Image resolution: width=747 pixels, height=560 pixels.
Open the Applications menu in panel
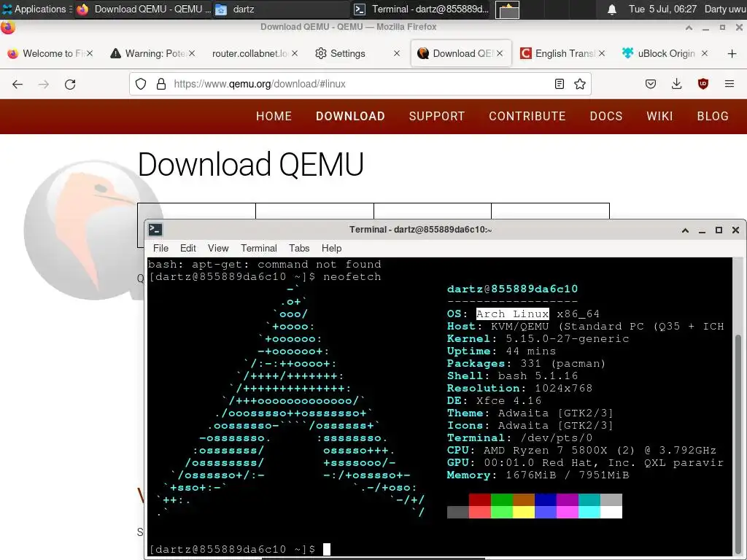[37, 9]
